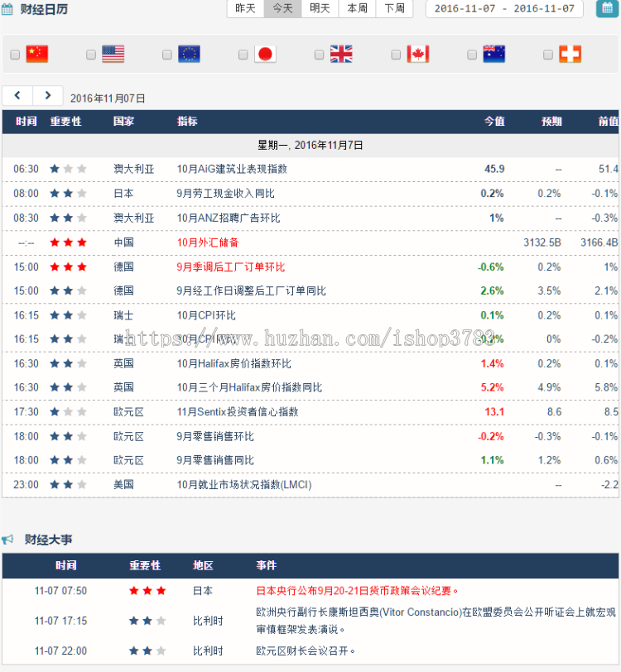This screenshot has width=621, height=672.
Task: Go to next day with right arrow
Action: click(48, 95)
